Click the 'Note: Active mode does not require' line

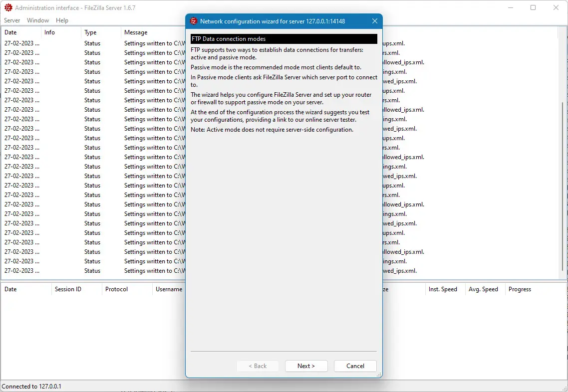tap(272, 130)
